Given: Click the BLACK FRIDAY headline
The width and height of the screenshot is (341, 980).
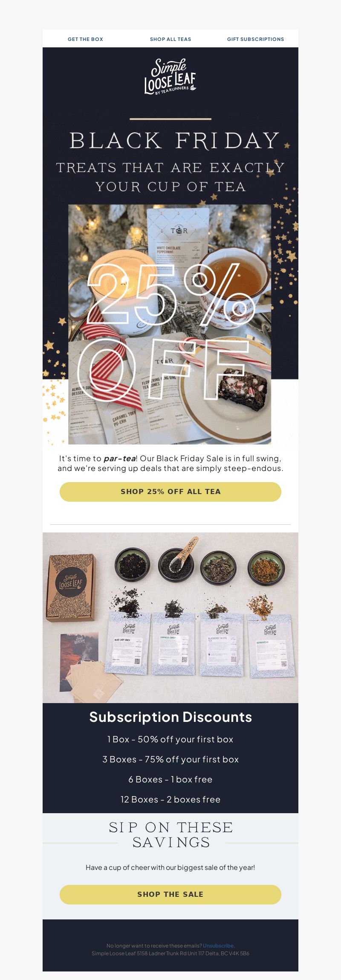Looking at the screenshot, I should point(174,140).
